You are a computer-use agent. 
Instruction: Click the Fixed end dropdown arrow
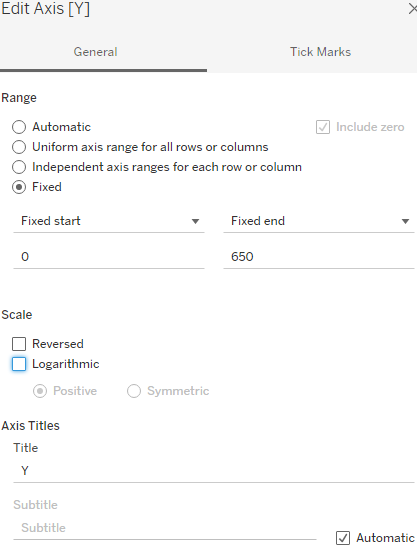point(406,221)
